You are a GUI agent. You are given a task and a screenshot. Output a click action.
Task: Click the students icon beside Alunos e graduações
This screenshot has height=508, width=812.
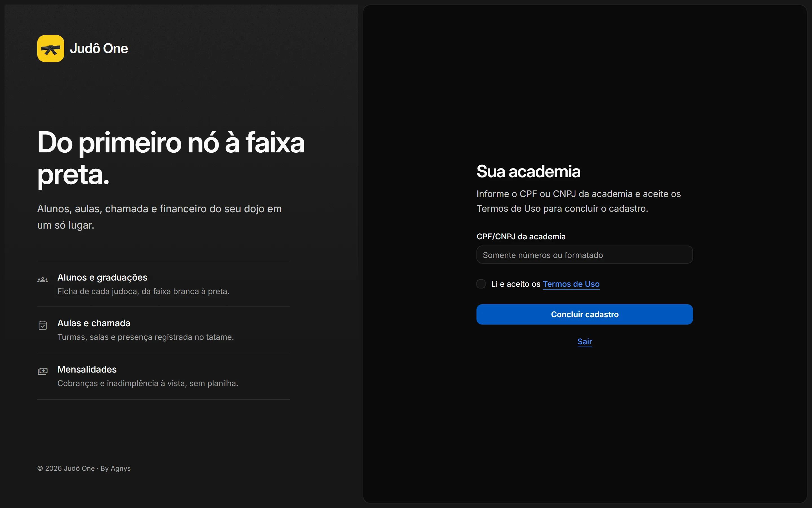pyautogui.click(x=43, y=280)
